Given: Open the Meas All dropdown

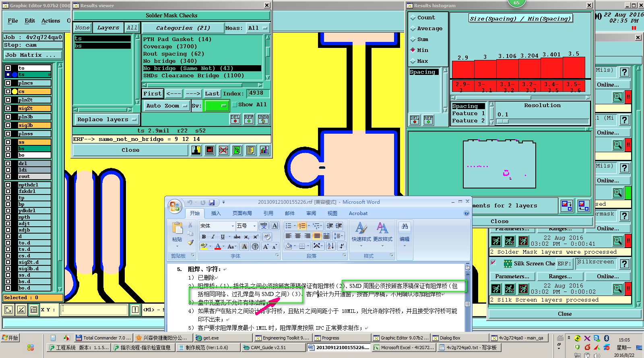Looking at the screenshot, I should tap(258, 28).
